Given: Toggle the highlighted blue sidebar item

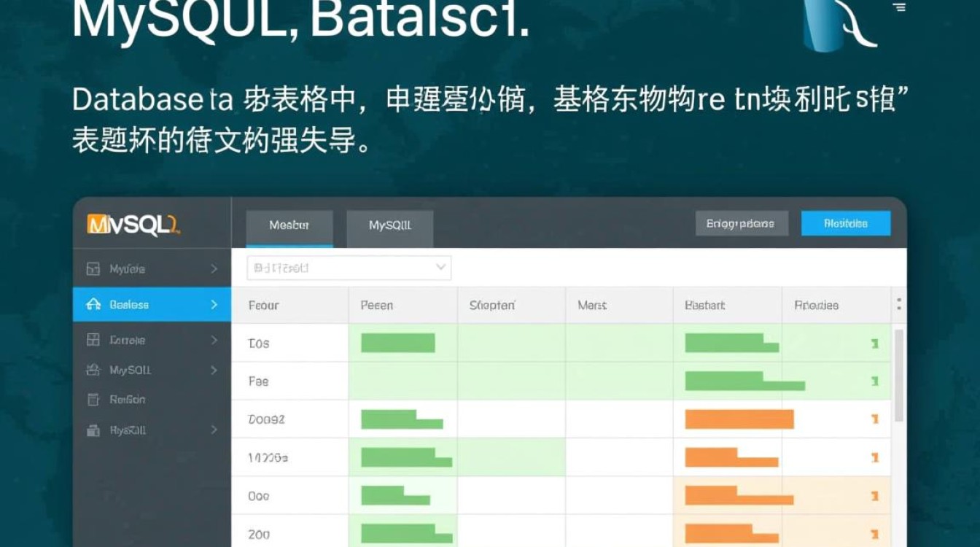Looking at the screenshot, I should point(151,304).
